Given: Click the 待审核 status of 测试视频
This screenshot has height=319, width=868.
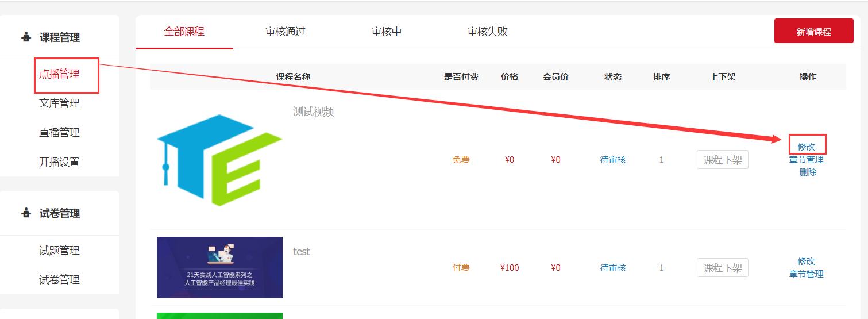Looking at the screenshot, I should point(613,160).
